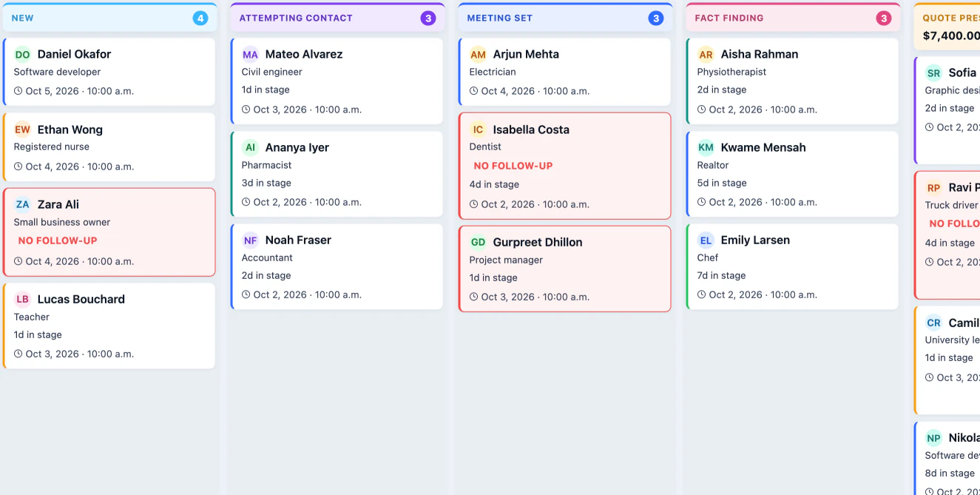Open Emily Larsen's lead card
The height and width of the screenshot is (495, 980).
(x=793, y=266)
